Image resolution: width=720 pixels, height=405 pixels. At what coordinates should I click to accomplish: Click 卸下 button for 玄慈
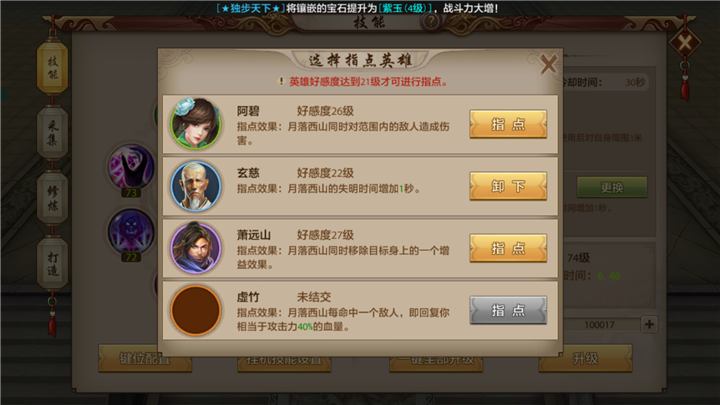point(508,186)
